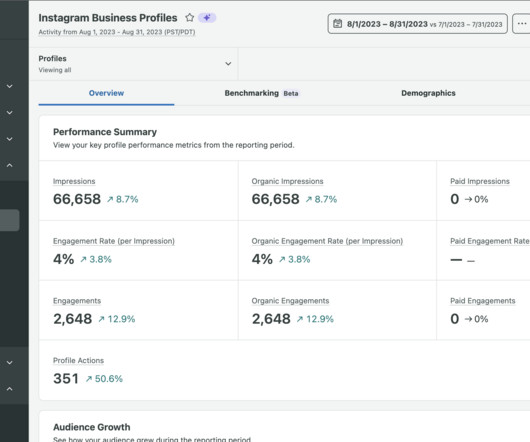Viewport: 530px width, 442px height.
Task: Switch to the Overview tab
Action: tap(106, 93)
